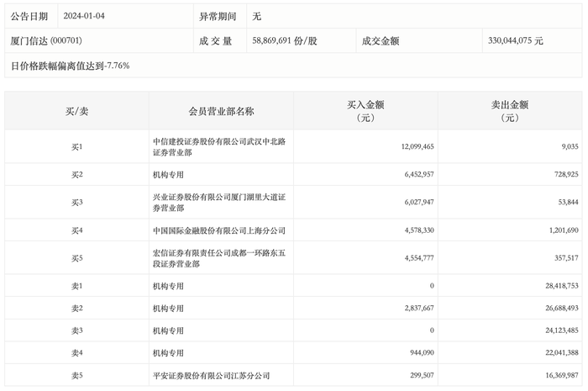Select the stock name 厦门信达 (000701)
The height and width of the screenshot is (391, 588).
pyautogui.click(x=46, y=40)
